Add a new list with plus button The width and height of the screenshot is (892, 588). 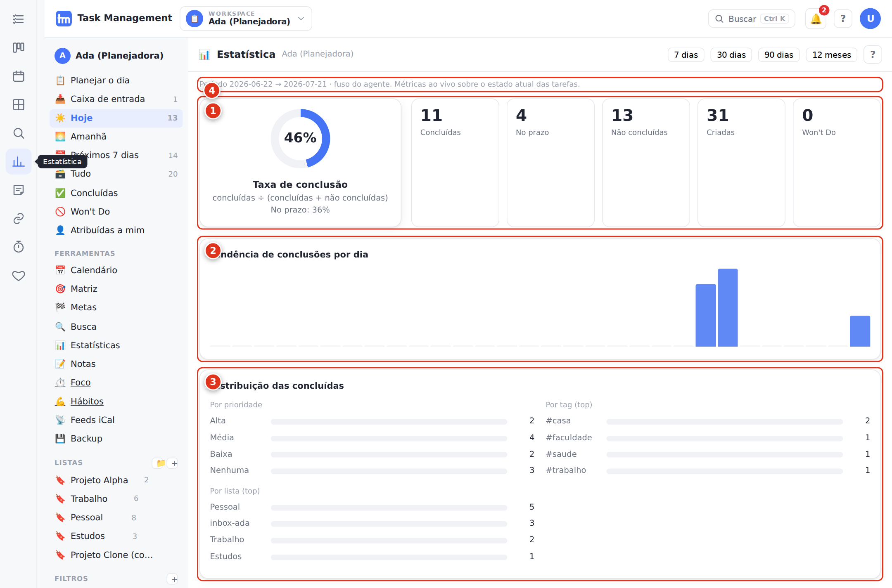tap(174, 463)
